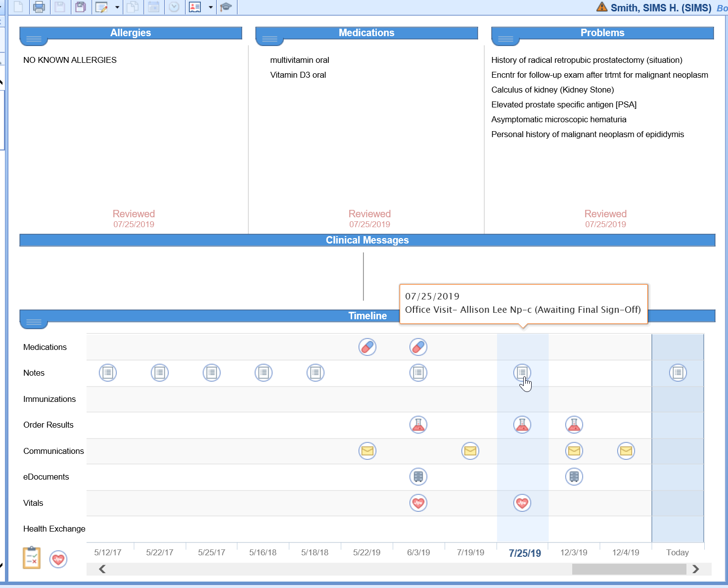Open the 6/3/19 note icon
728x588 pixels.
click(418, 373)
